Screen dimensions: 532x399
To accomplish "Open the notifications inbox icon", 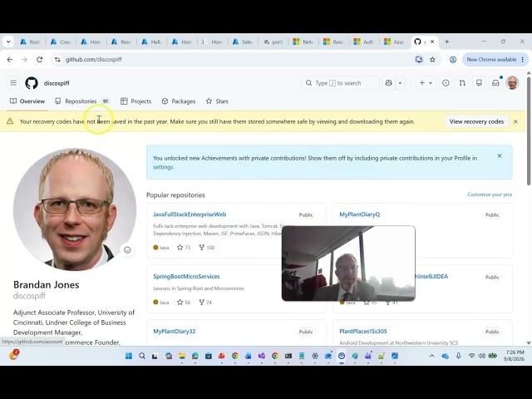I will (x=495, y=83).
